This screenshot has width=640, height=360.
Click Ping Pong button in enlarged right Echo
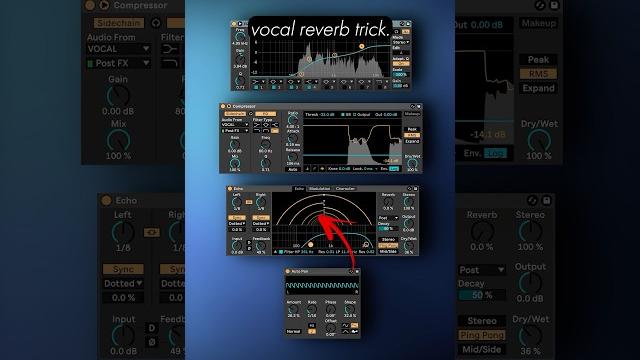tap(482, 335)
